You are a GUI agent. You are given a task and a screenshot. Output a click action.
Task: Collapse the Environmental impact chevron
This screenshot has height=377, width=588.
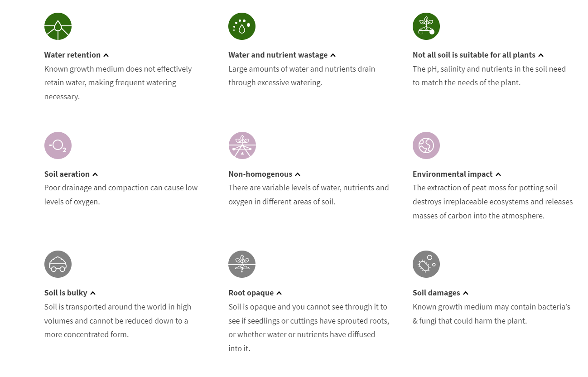pyautogui.click(x=498, y=174)
